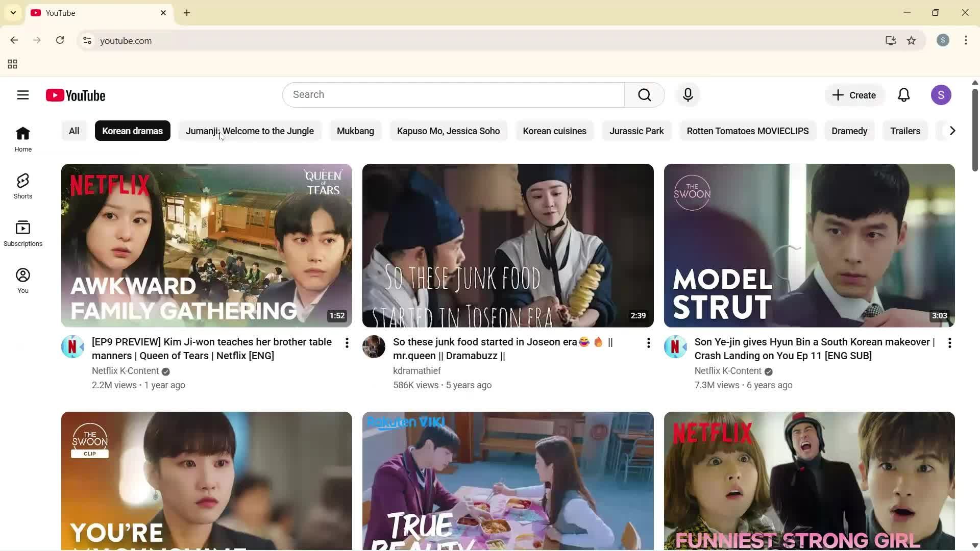Expand more category chips with right chevron
Screen dimensions: 980x551
click(951, 131)
